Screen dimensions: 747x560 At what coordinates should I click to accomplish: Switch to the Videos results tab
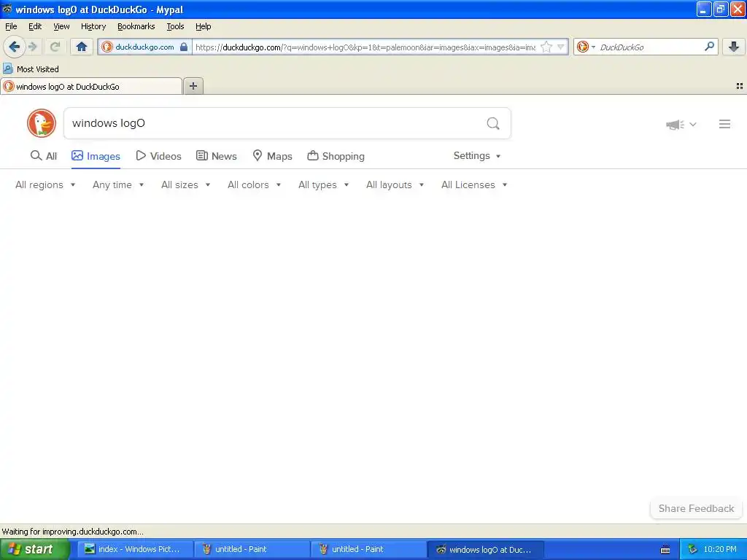pyautogui.click(x=158, y=156)
